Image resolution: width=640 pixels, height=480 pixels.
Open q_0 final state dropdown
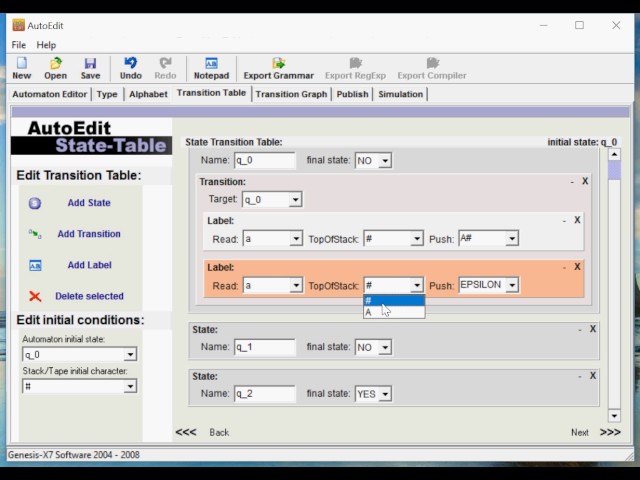[x=385, y=161]
